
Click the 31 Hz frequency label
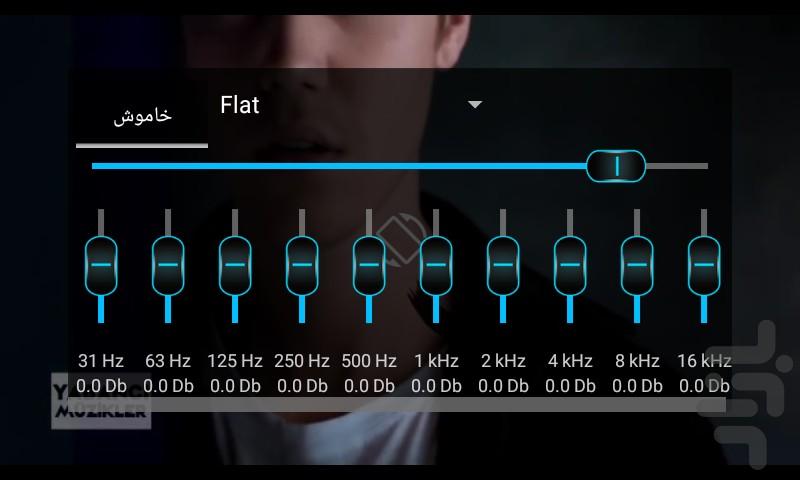pyautogui.click(x=101, y=361)
